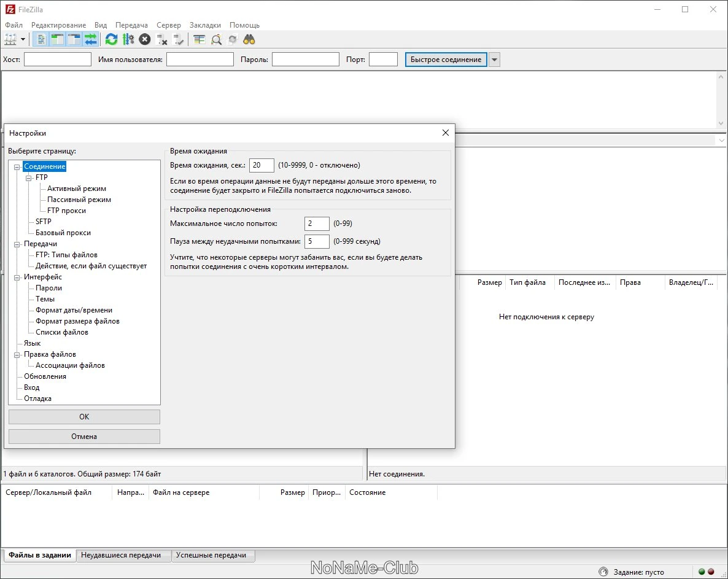Toggle directory comparison icon
Screen dimensions: 728x579
click(216, 40)
